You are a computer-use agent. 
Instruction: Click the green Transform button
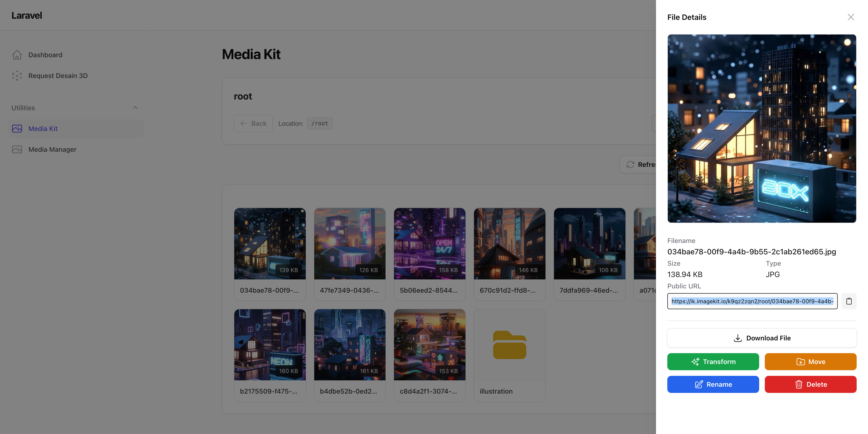click(713, 362)
